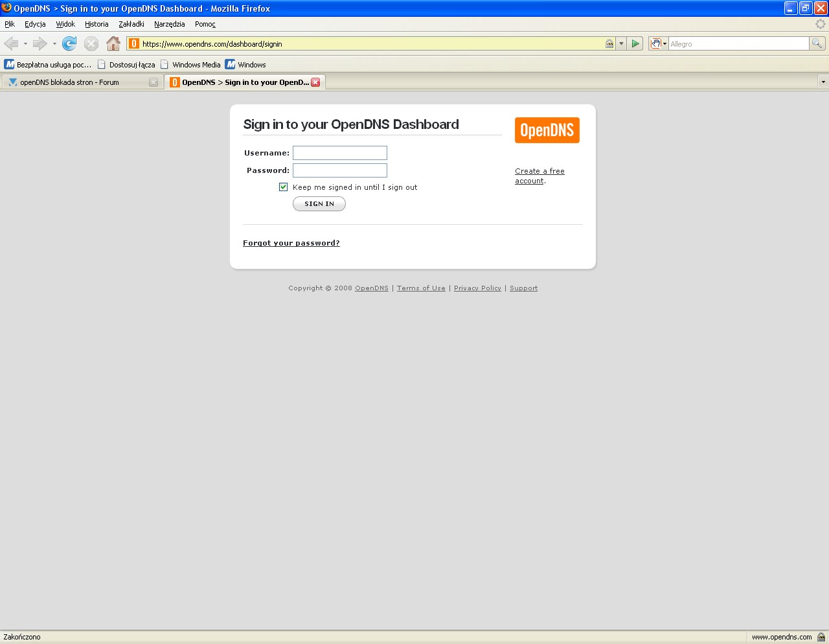Viewport: 829px width, 644px height.
Task: Open the search engine selector dropdown
Action: 664,44
